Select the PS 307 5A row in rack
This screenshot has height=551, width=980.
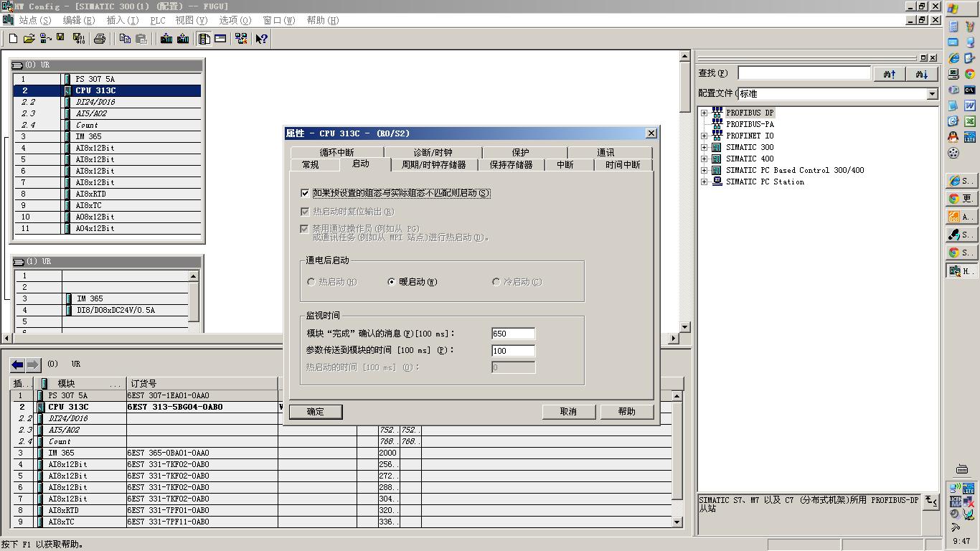pyautogui.click(x=108, y=79)
